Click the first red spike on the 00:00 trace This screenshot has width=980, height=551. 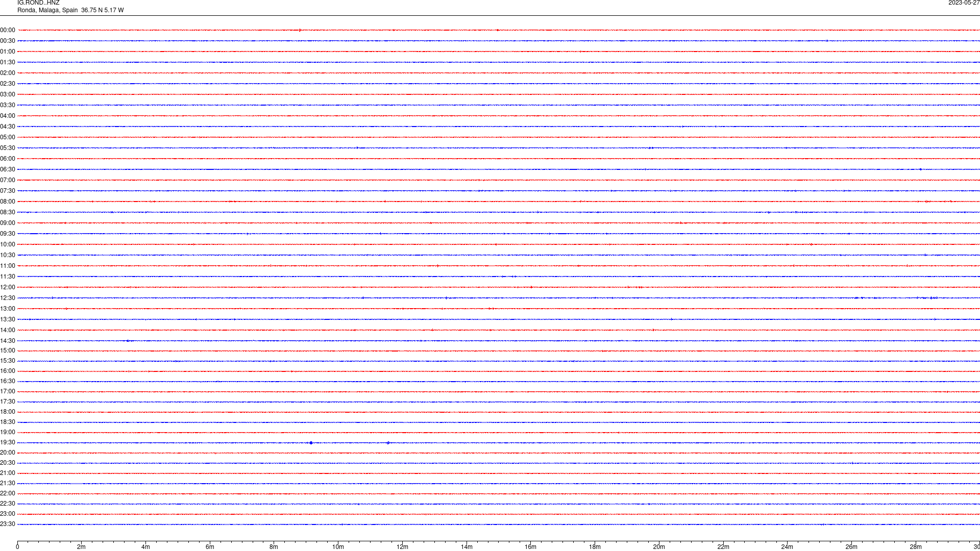point(300,30)
